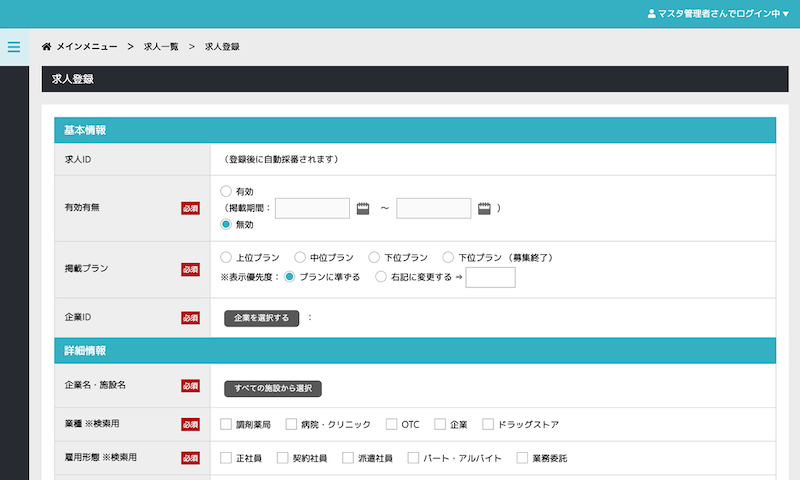Expand the logged-in user dropdown

pos(785,14)
